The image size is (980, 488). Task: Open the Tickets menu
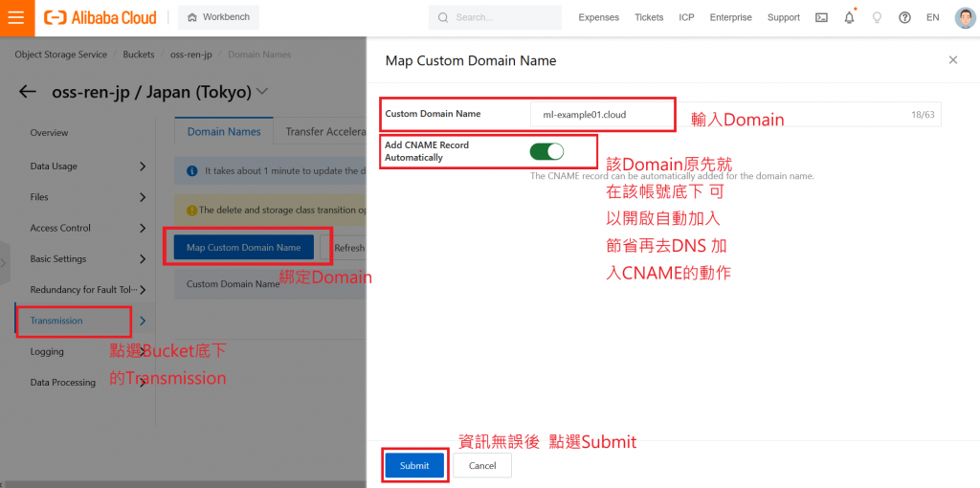tap(649, 17)
